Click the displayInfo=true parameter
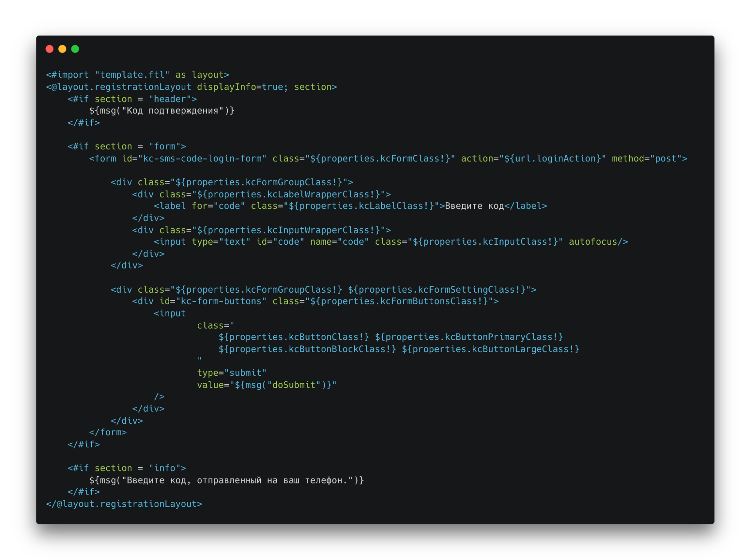 tap(239, 87)
